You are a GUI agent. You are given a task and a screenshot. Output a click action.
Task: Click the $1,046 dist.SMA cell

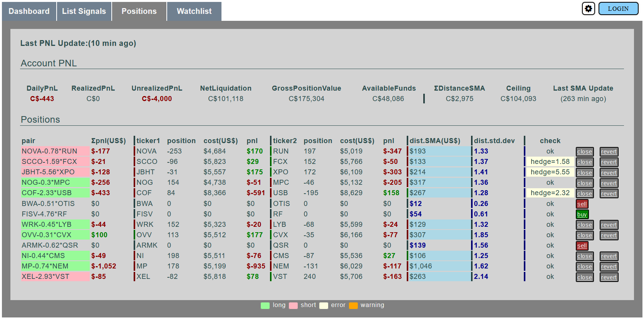click(439, 266)
